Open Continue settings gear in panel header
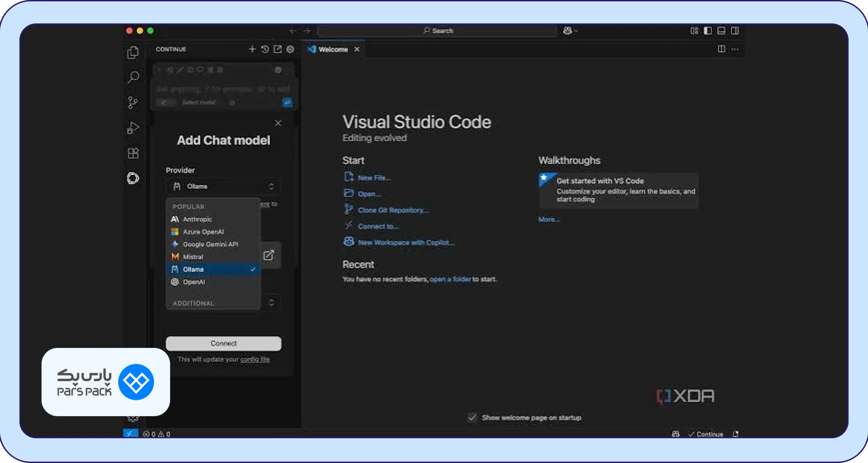The image size is (868, 463). click(290, 49)
